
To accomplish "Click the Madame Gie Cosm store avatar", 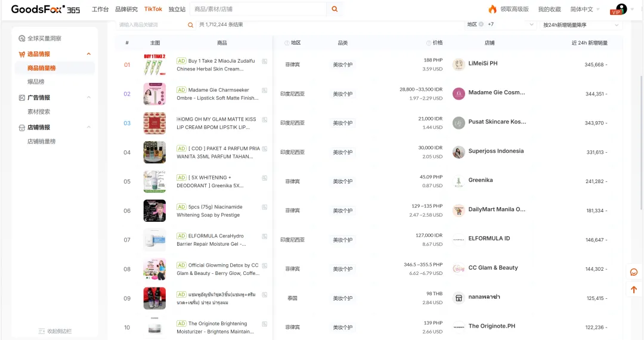I will point(459,94).
